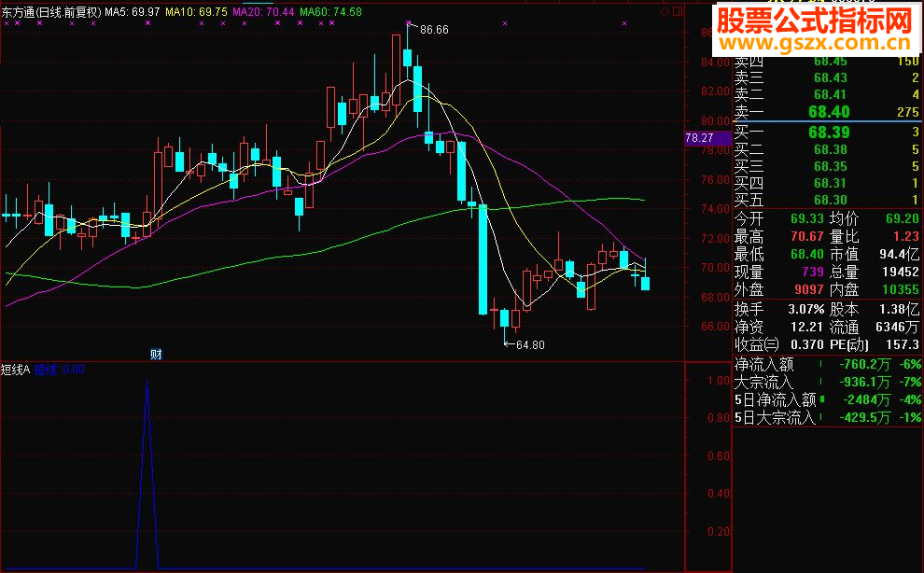
Task: Click the tall cyan candle that dropped below 74
Action: (x=483, y=259)
